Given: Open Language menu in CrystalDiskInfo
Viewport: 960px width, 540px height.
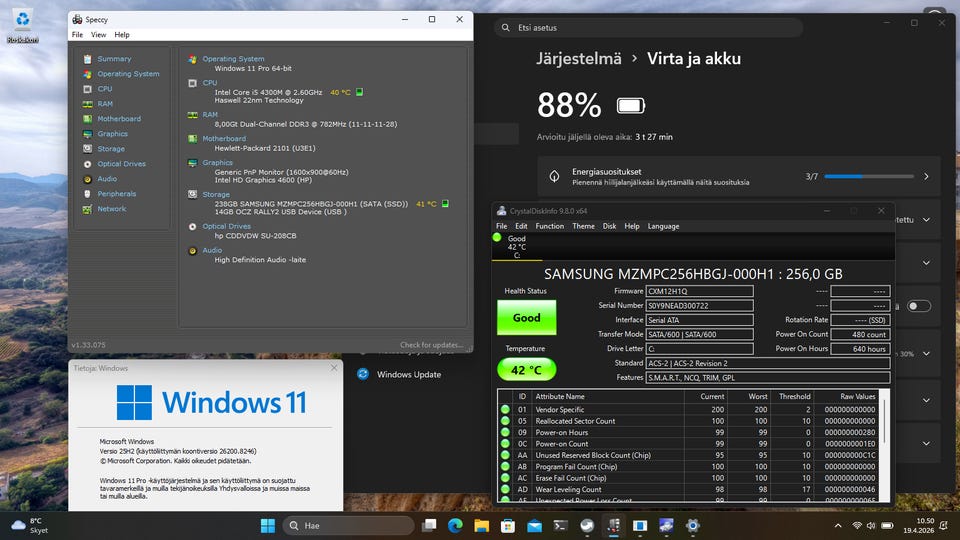Looking at the screenshot, I should 663,226.
